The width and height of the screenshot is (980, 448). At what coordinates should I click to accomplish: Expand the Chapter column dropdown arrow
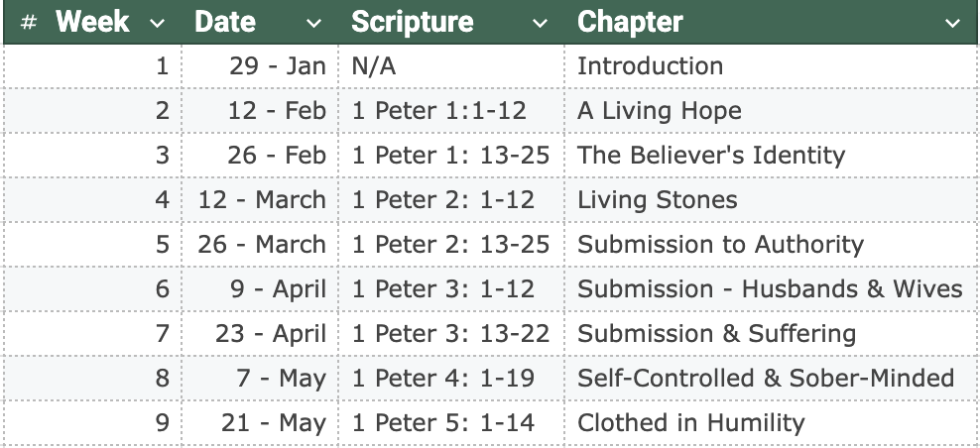(x=953, y=23)
